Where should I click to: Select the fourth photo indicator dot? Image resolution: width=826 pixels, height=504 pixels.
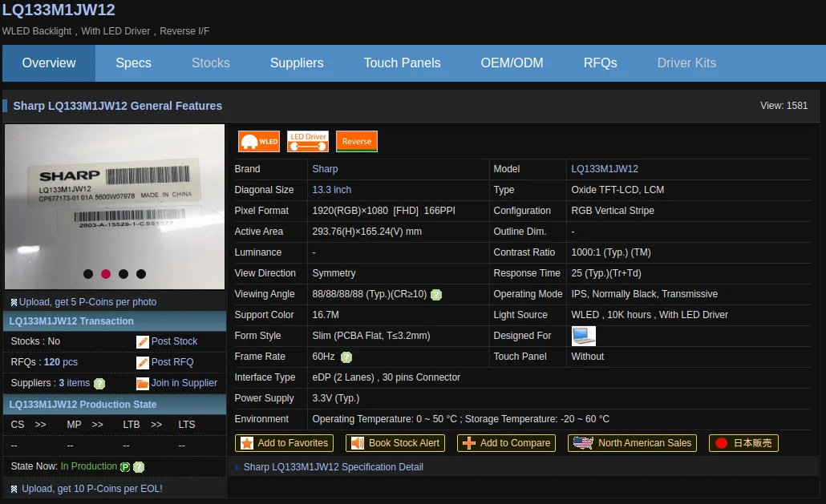[x=140, y=273]
